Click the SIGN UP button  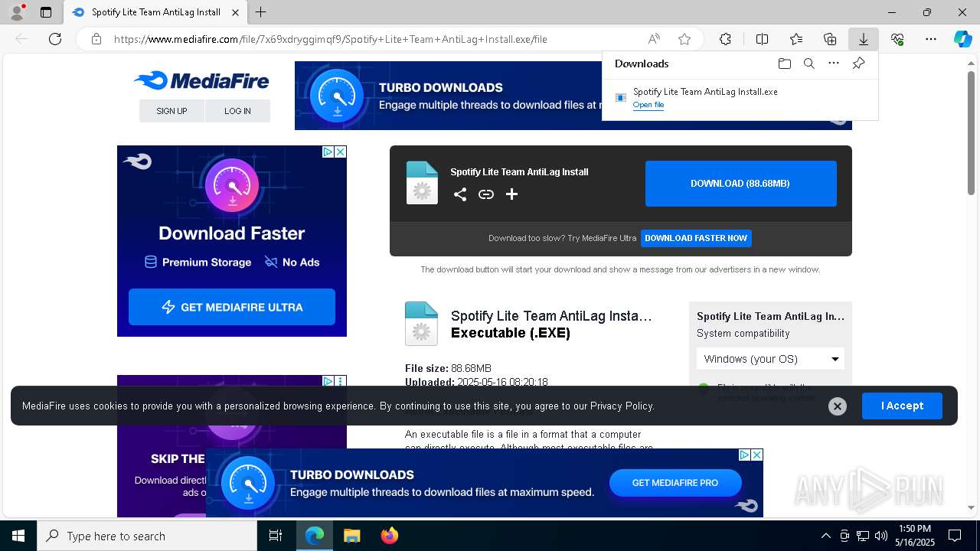click(x=171, y=111)
